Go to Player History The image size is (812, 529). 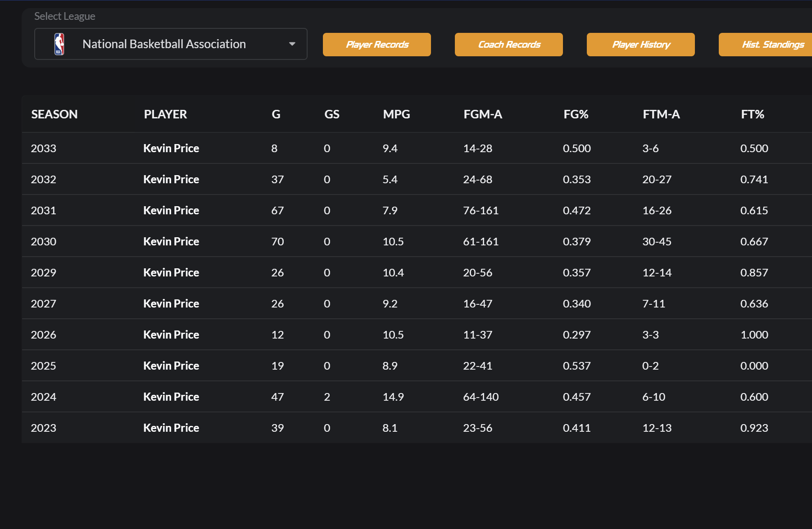pyautogui.click(x=640, y=45)
